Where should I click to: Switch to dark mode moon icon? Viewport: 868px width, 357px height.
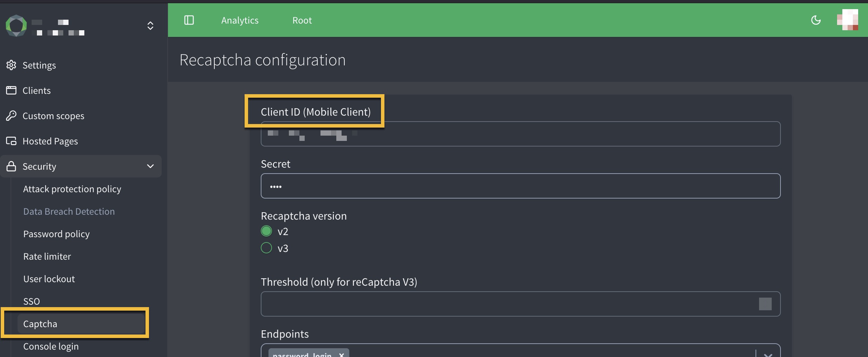pyautogui.click(x=816, y=20)
